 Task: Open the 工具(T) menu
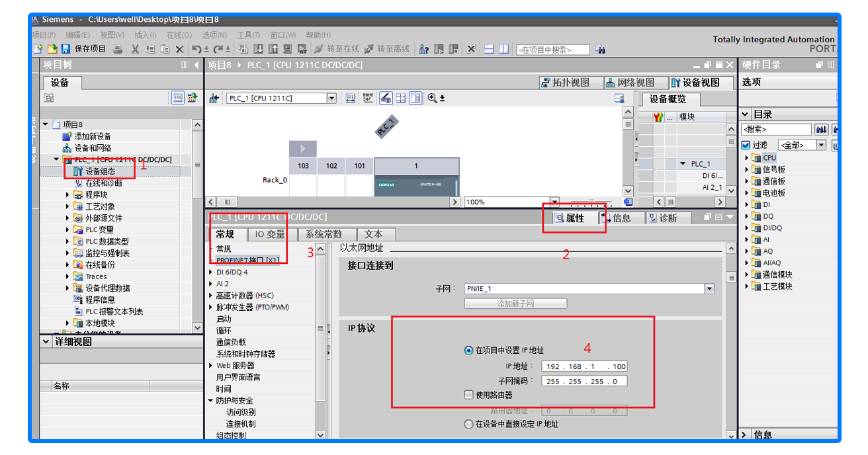click(x=249, y=35)
